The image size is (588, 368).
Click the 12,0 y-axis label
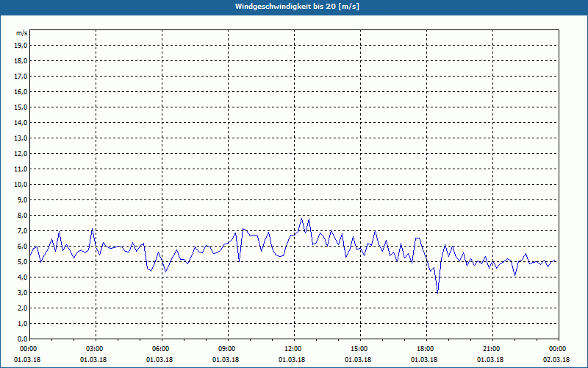click(21, 153)
